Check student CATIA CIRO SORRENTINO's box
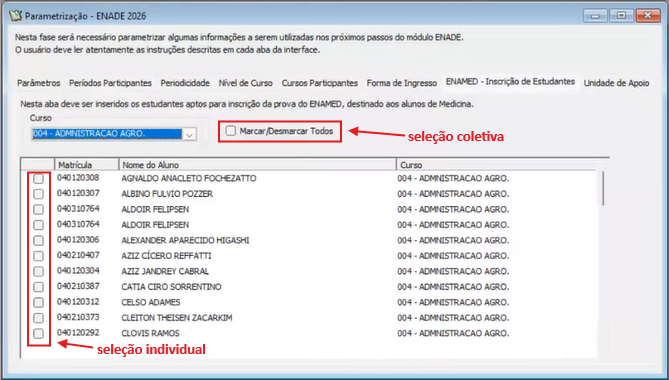This screenshot has height=380, width=669. pyautogui.click(x=38, y=287)
